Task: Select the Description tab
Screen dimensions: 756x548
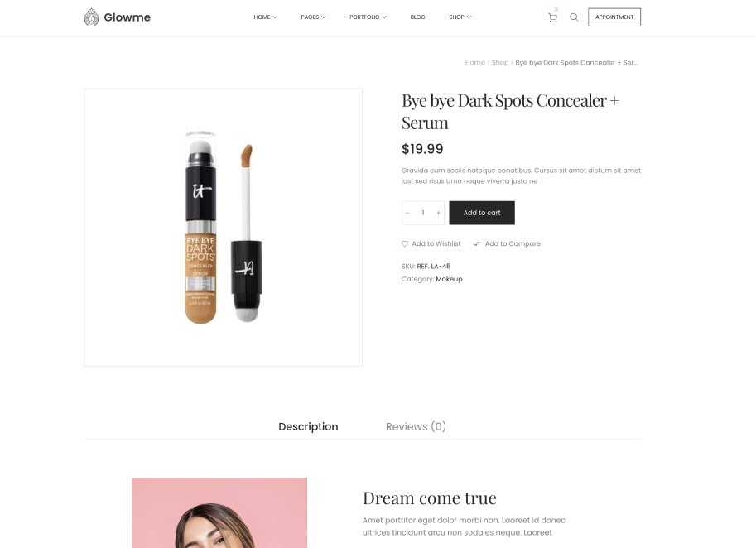Action: click(308, 426)
